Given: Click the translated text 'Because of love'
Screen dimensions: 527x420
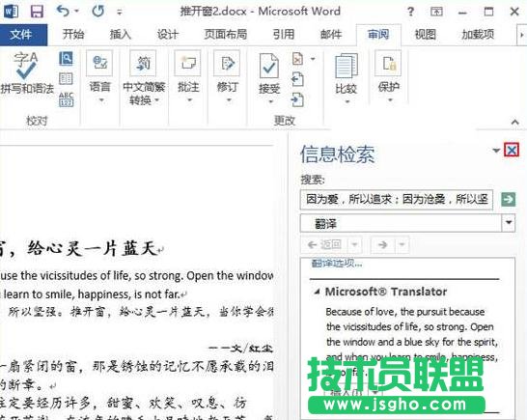Looking at the screenshot, I should (x=361, y=312).
